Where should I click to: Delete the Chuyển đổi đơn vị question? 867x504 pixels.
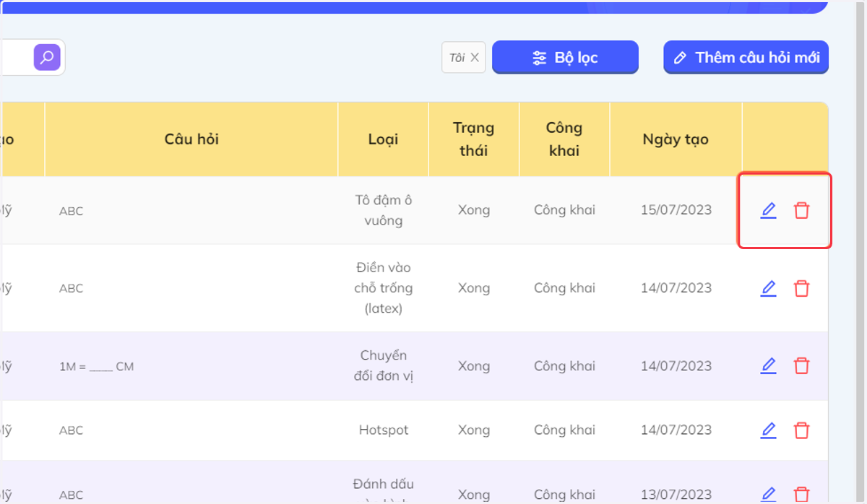(801, 365)
